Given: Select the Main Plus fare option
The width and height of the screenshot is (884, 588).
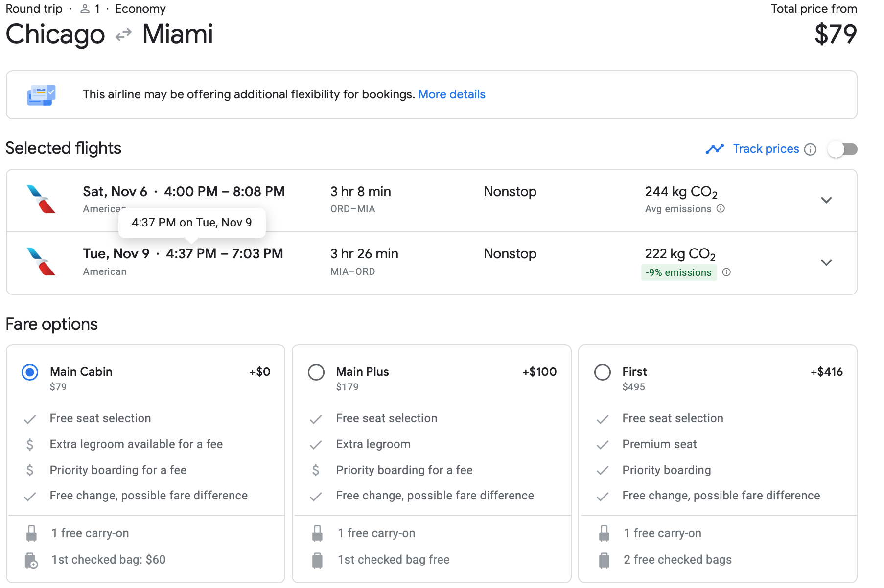Looking at the screenshot, I should pyautogui.click(x=316, y=372).
